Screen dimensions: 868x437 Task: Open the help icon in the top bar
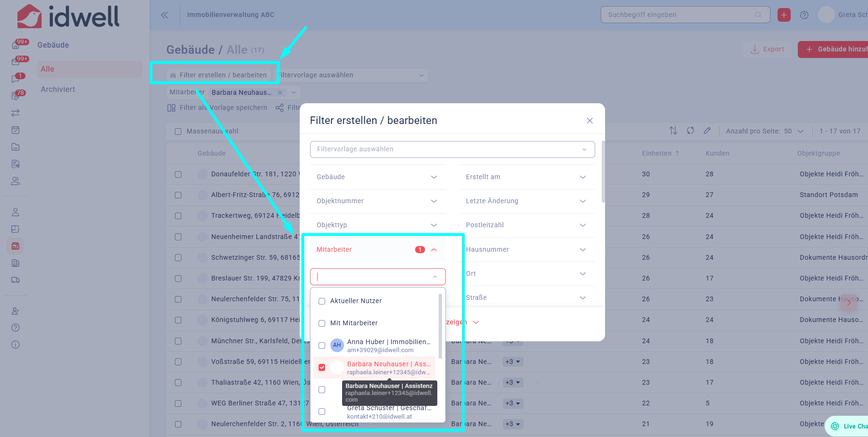804,15
